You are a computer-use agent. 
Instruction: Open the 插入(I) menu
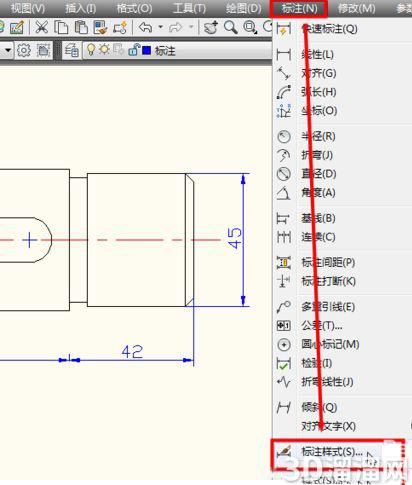[x=80, y=8]
